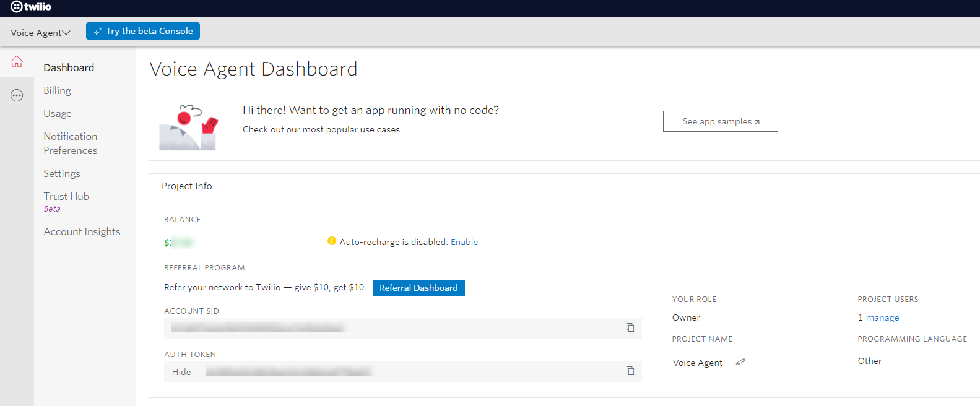The height and width of the screenshot is (406, 980).
Task: Copy the Auth Token with the copy icon
Action: [630, 371]
